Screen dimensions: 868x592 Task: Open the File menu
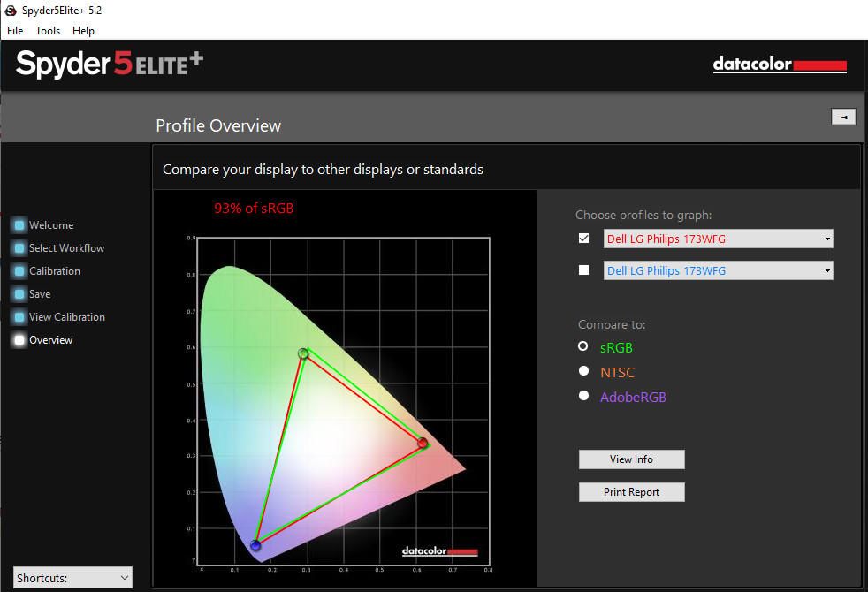[15, 31]
